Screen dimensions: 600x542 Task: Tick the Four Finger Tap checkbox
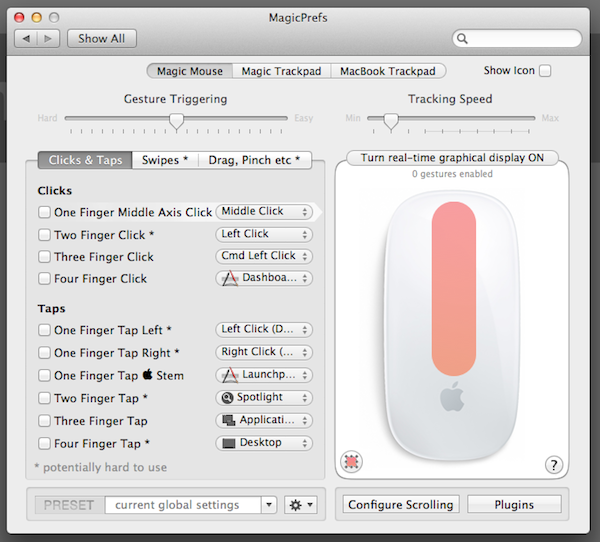click(44, 443)
